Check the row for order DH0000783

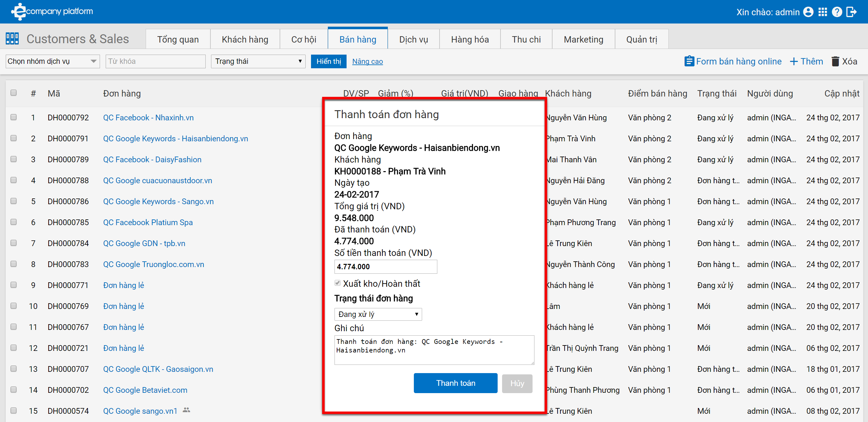[13, 264]
